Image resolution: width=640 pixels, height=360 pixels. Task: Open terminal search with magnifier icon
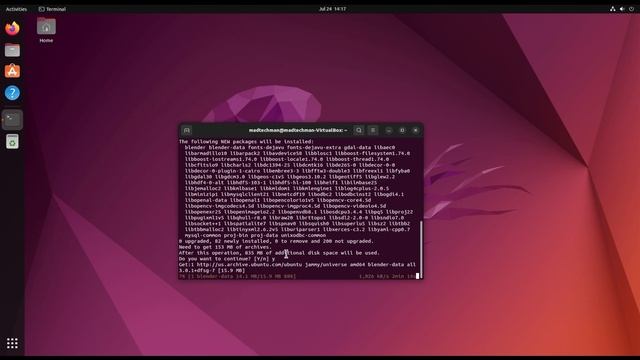tap(359, 130)
